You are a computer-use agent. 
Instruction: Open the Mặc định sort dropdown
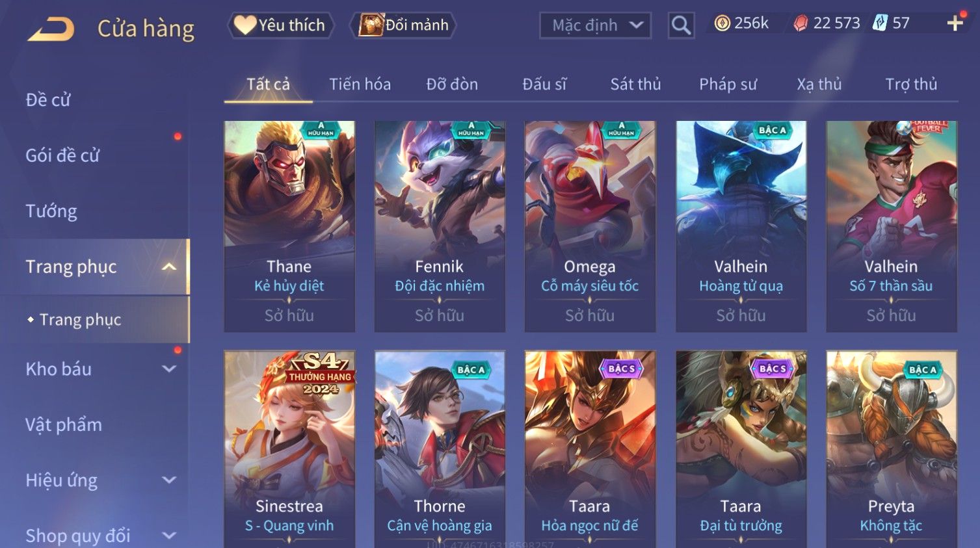[595, 25]
